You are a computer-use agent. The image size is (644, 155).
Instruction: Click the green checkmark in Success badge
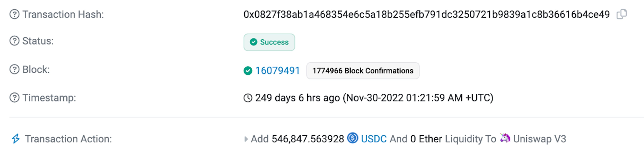(254, 42)
